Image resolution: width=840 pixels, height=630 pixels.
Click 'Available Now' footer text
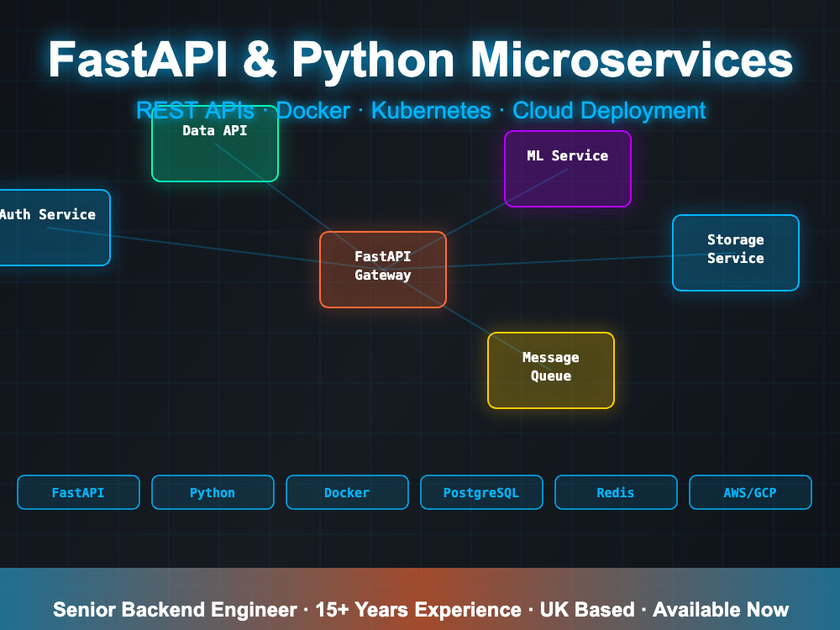(x=721, y=610)
